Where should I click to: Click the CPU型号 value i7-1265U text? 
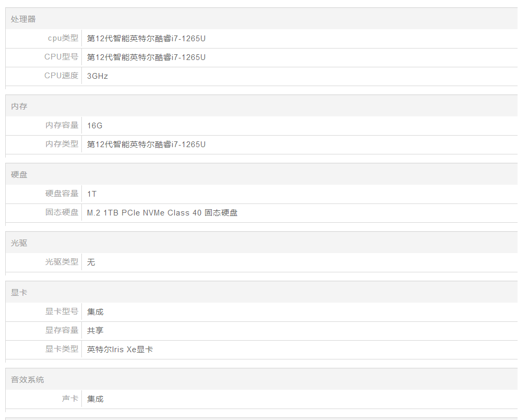pos(146,57)
